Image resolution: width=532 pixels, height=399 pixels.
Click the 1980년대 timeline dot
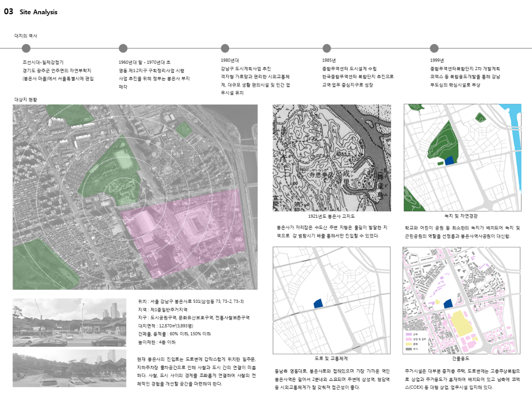(225, 48)
